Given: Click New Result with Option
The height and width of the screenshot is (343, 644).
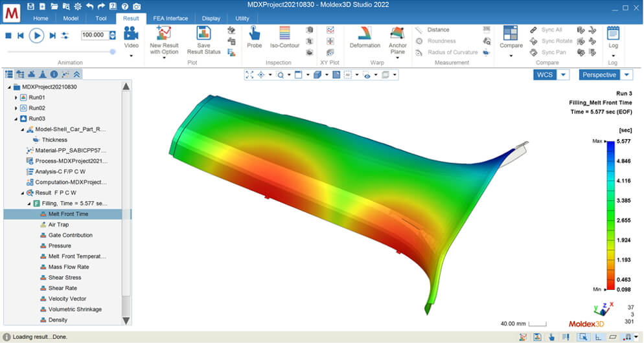Looking at the screenshot, I should 164,33.
